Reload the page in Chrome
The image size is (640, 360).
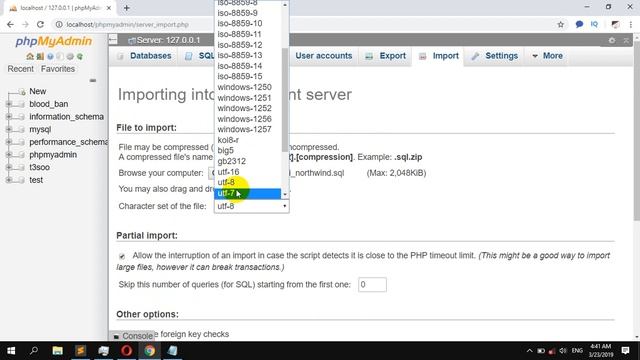tap(40, 24)
